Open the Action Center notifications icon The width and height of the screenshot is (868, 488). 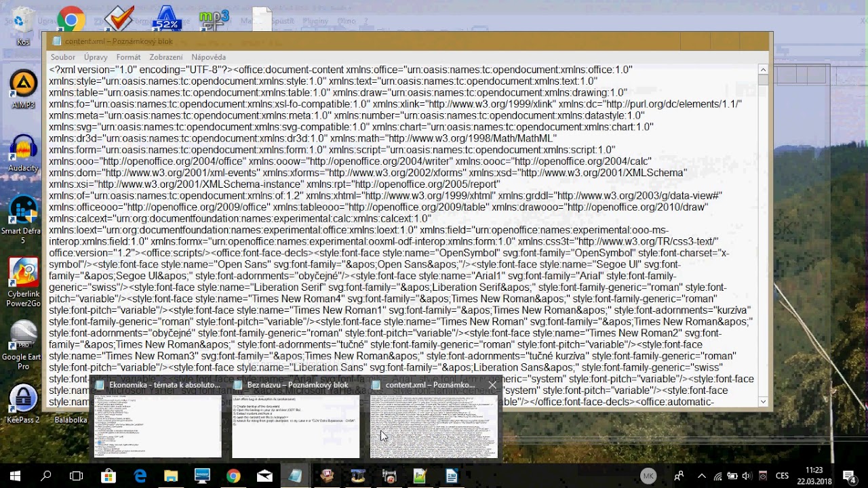(x=849, y=476)
